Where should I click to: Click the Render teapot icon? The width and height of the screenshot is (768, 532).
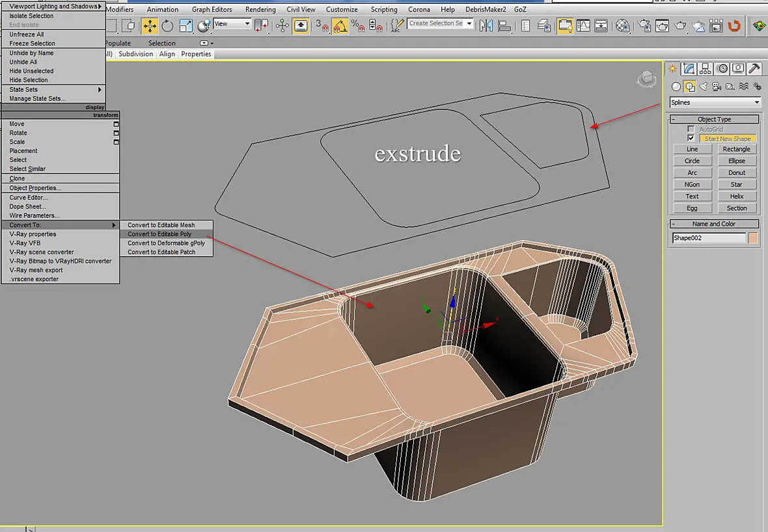[x=680, y=25]
